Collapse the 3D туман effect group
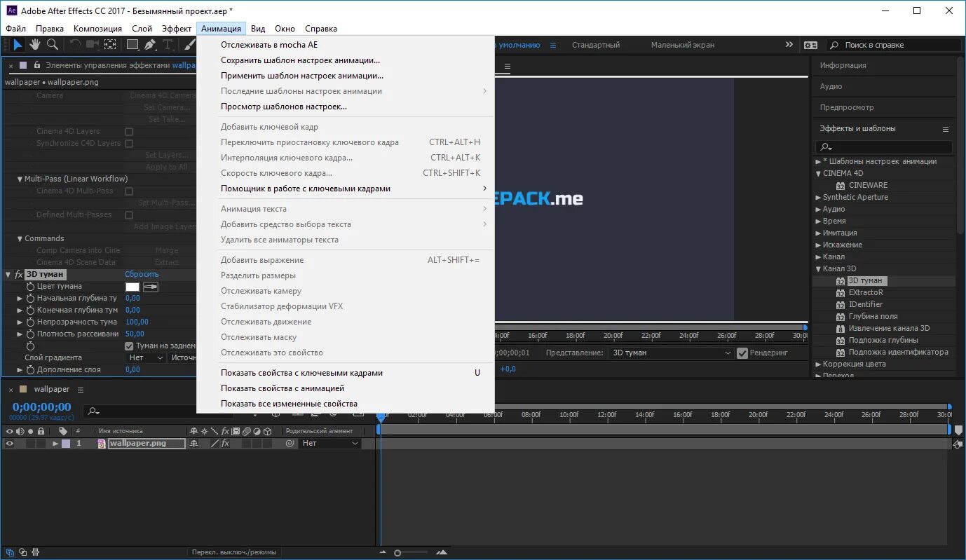 click(8, 275)
